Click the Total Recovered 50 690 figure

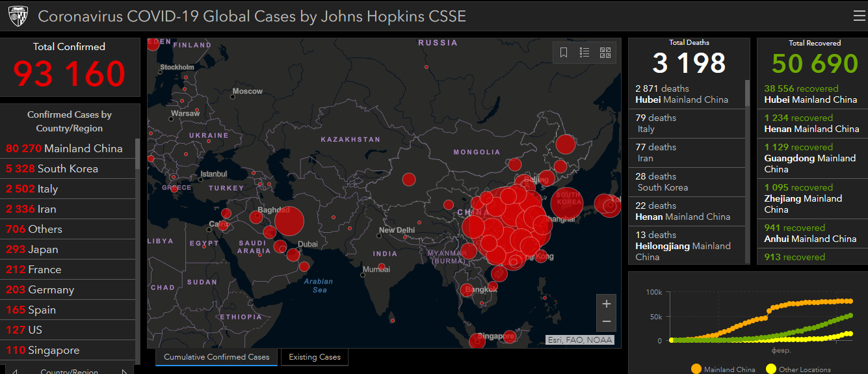coord(815,63)
